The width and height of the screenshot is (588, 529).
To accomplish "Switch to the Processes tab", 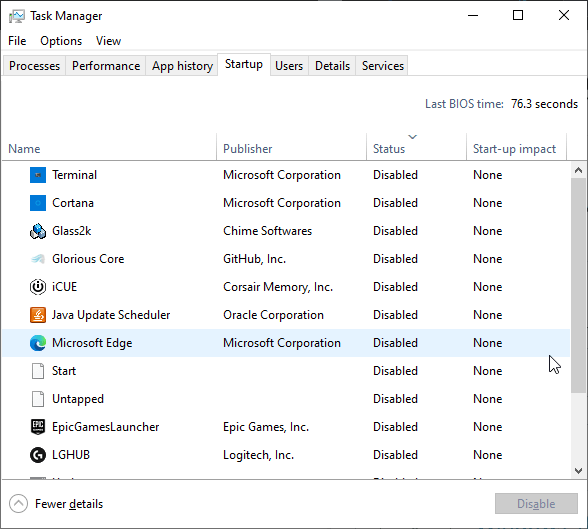I will tap(34, 66).
